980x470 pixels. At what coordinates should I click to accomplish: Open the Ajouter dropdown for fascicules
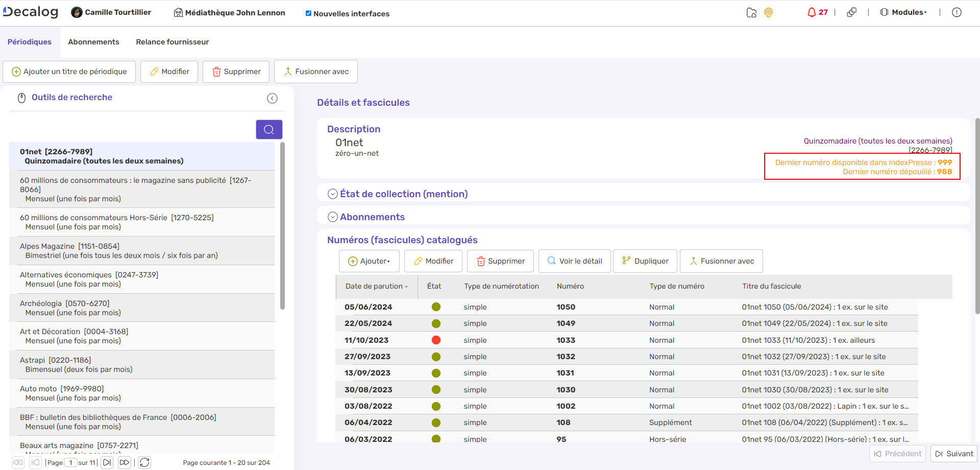point(369,261)
